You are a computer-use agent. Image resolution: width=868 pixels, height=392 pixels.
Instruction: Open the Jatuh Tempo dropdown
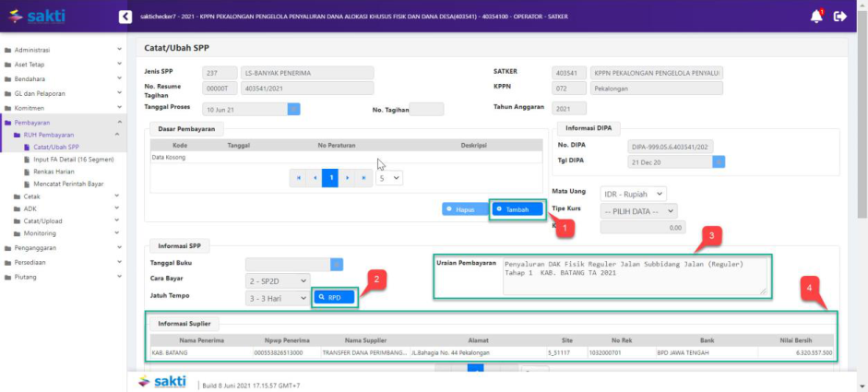pyautogui.click(x=277, y=298)
